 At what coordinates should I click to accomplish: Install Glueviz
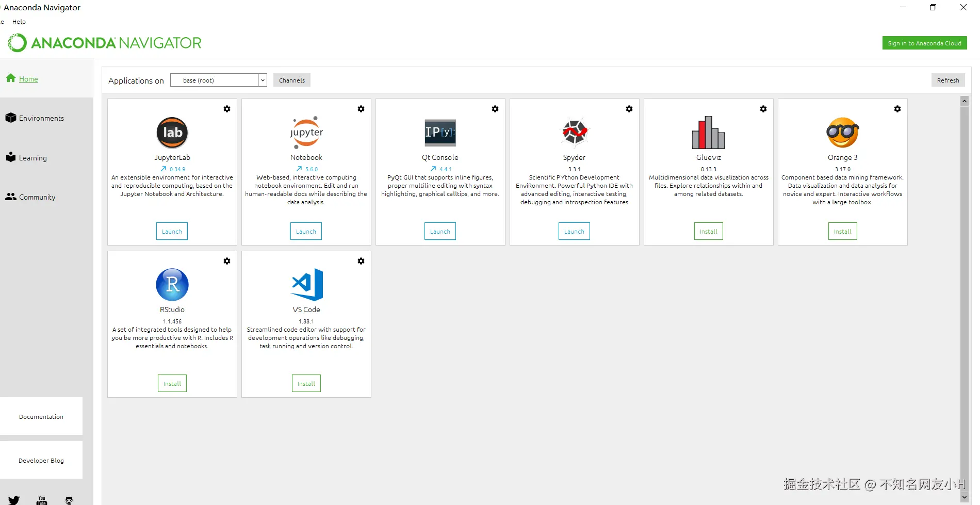click(709, 231)
